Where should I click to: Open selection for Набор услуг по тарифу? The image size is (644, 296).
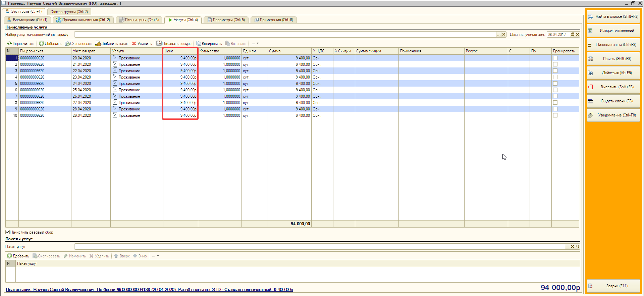499,35
